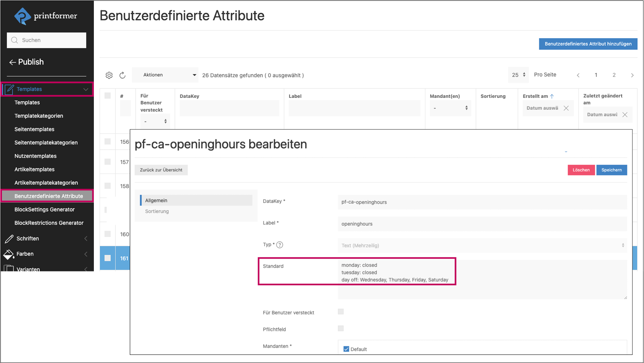Enable the Pflichtfeld checkbox
Viewport: 644px width, 363px height.
point(340,329)
